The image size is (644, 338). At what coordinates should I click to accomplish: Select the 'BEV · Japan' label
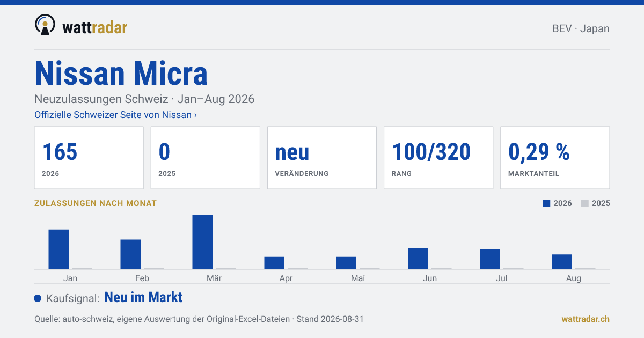[581, 28]
